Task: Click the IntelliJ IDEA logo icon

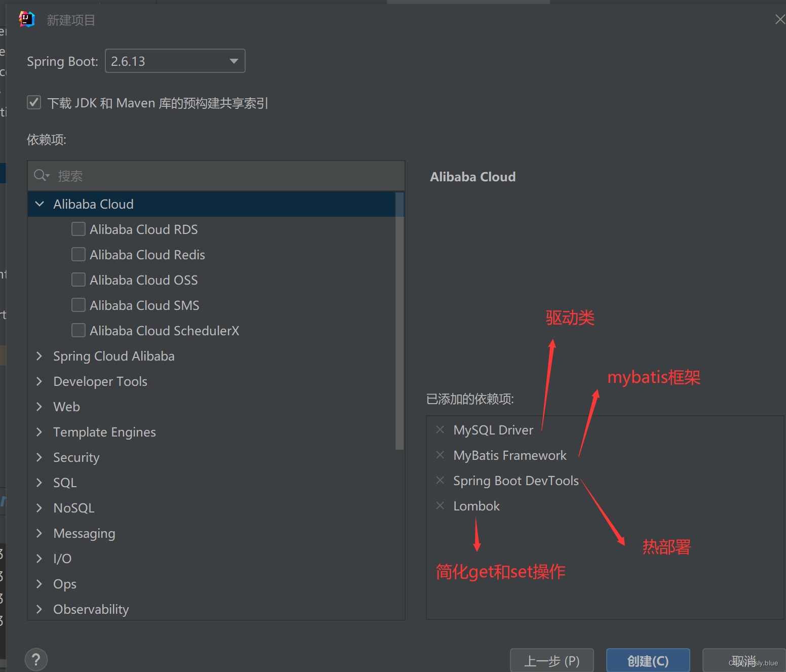Action: pyautogui.click(x=26, y=19)
